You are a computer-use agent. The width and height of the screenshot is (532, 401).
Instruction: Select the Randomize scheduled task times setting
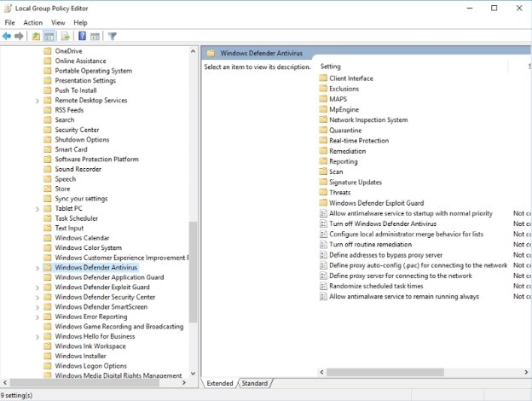[x=375, y=286]
